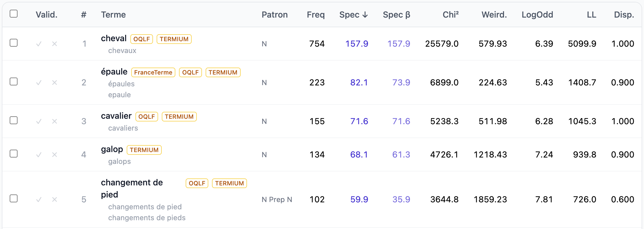Validate changement de pied with checkmark
Viewport: 644px width, 229px height.
(x=39, y=200)
